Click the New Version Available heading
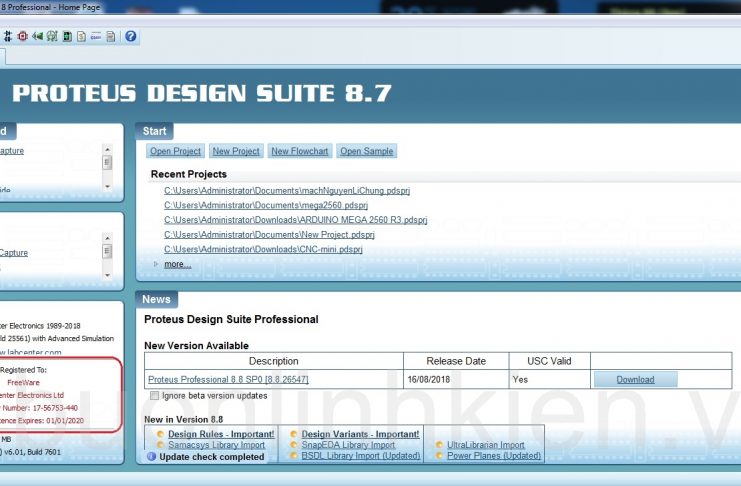 point(196,346)
